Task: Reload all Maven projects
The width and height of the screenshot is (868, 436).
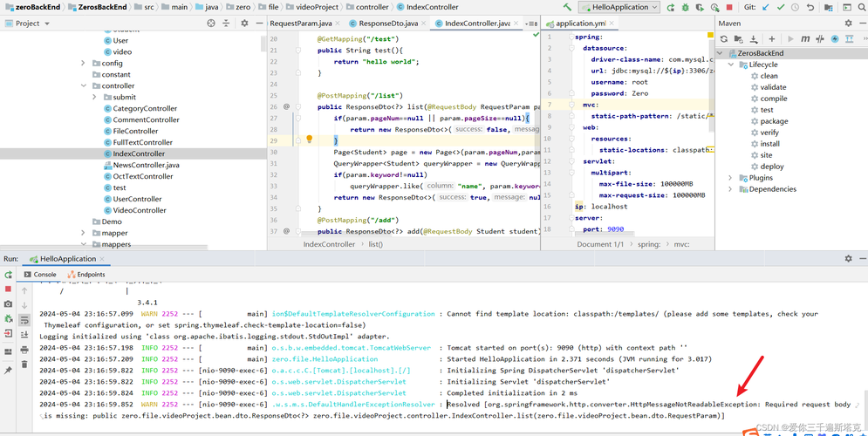Action: (x=723, y=39)
